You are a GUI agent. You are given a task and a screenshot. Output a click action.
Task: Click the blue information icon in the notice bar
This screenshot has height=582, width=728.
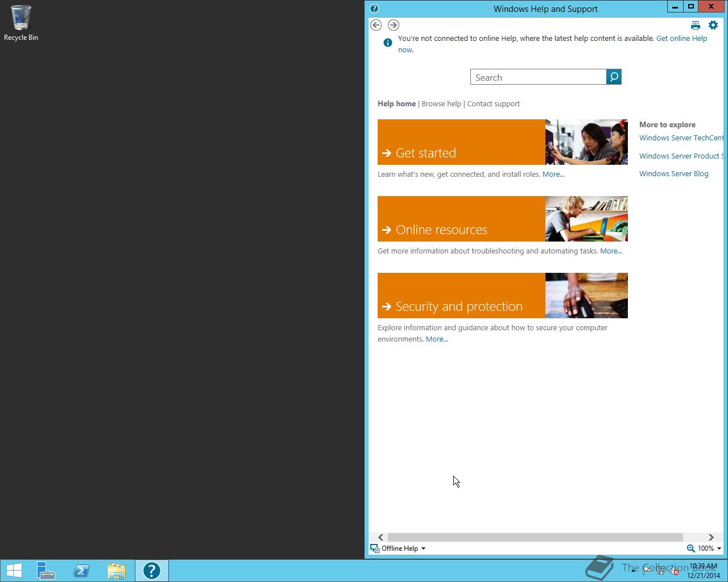[388, 43]
